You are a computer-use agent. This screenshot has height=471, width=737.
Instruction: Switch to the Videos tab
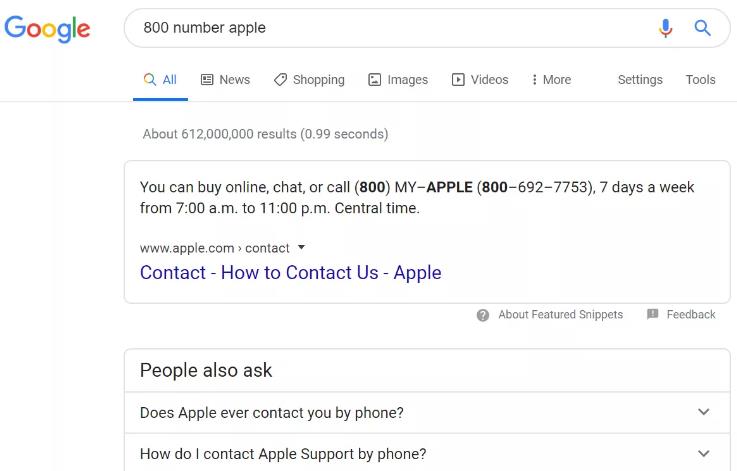[480, 79]
